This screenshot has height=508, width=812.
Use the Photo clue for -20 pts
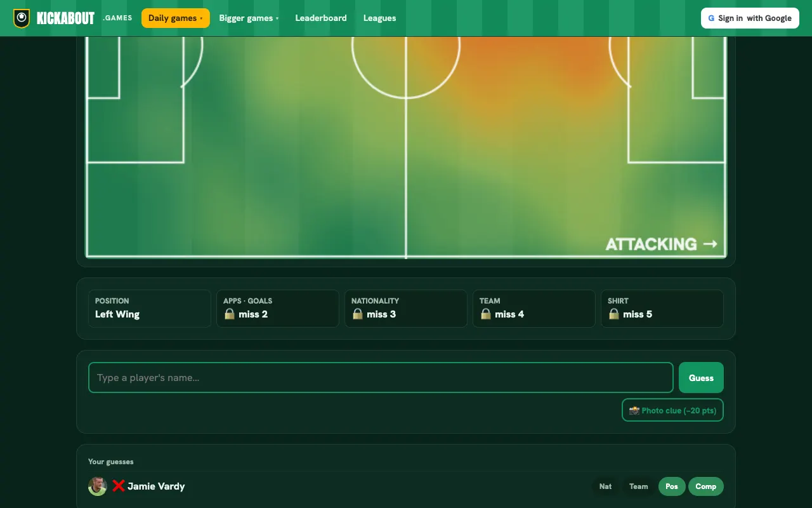pos(672,410)
